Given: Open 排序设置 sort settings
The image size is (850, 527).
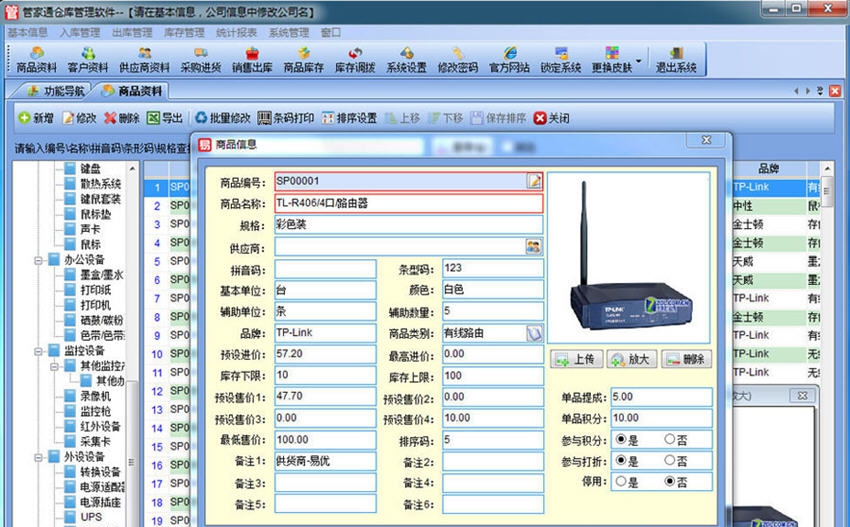Looking at the screenshot, I should 349,118.
